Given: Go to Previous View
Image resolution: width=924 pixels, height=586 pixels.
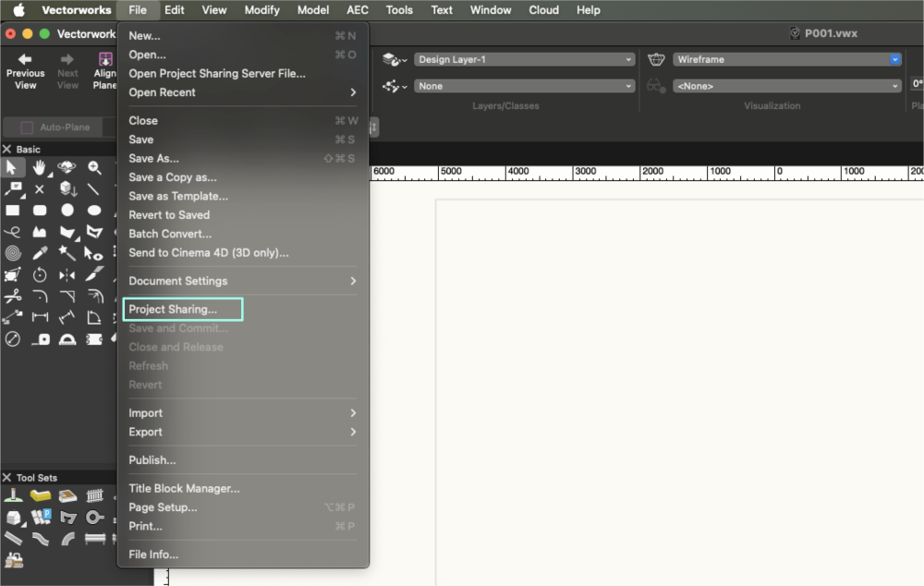Looking at the screenshot, I should pyautogui.click(x=25, y=71).
